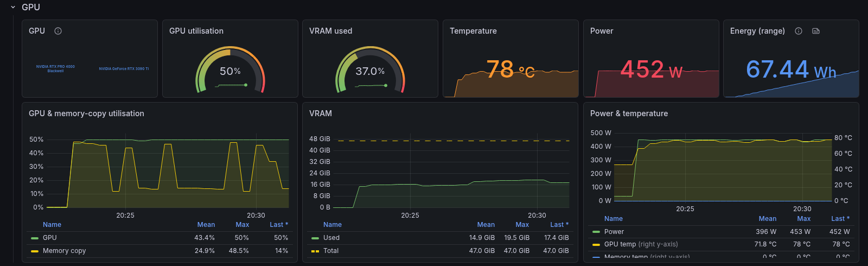Click the 19.5 GiB Used max value
The height and width of the screenshot is (266, 868).
click(516, 238)
